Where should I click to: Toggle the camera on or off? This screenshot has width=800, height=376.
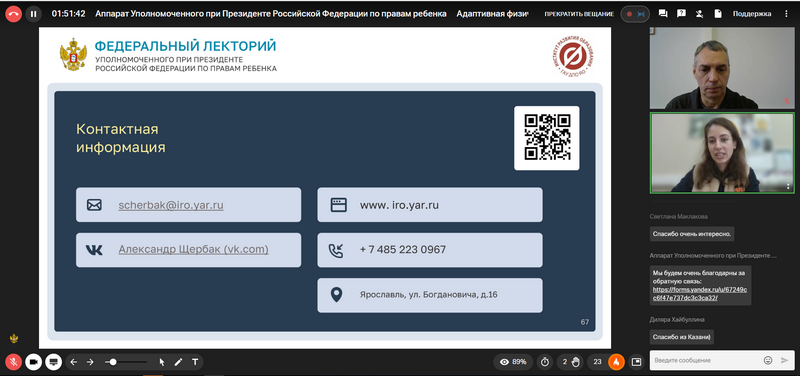tap(34, 362)
